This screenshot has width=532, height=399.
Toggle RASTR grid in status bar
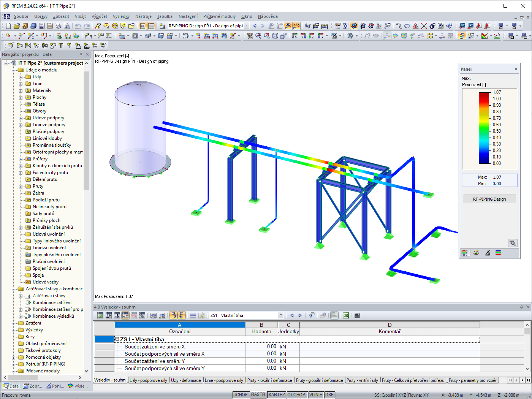click(x=258, y=395)
